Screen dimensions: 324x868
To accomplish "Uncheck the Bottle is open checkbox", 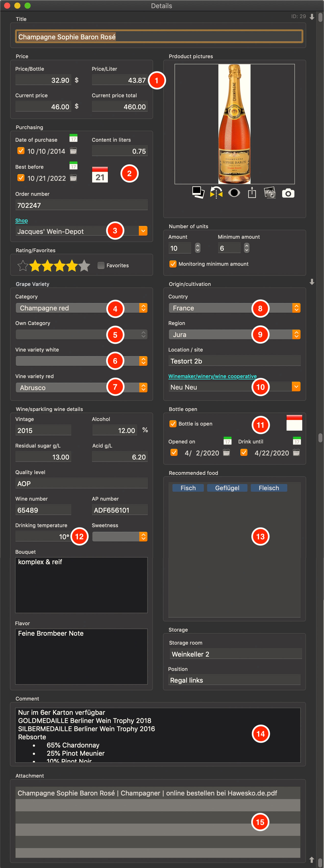I will click(173, 424).
